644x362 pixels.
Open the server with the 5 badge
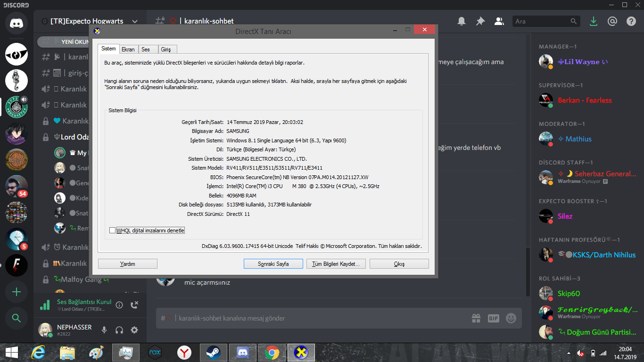coord(17,239)
